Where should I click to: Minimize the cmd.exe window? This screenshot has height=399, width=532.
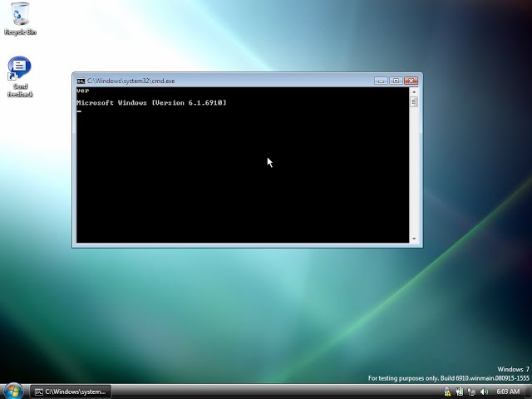[x=381, y=81]
